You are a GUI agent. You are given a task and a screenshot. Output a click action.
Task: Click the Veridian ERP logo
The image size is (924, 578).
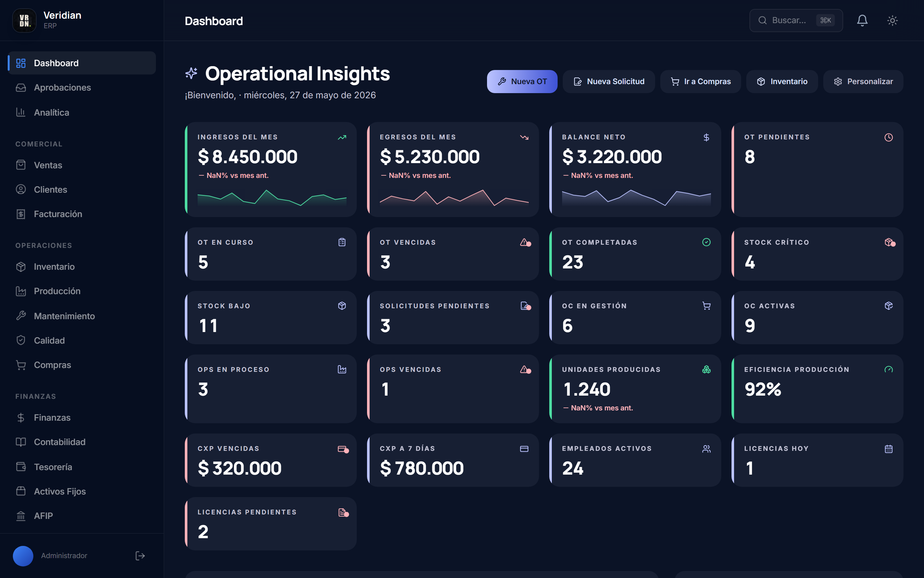point(24,20)
